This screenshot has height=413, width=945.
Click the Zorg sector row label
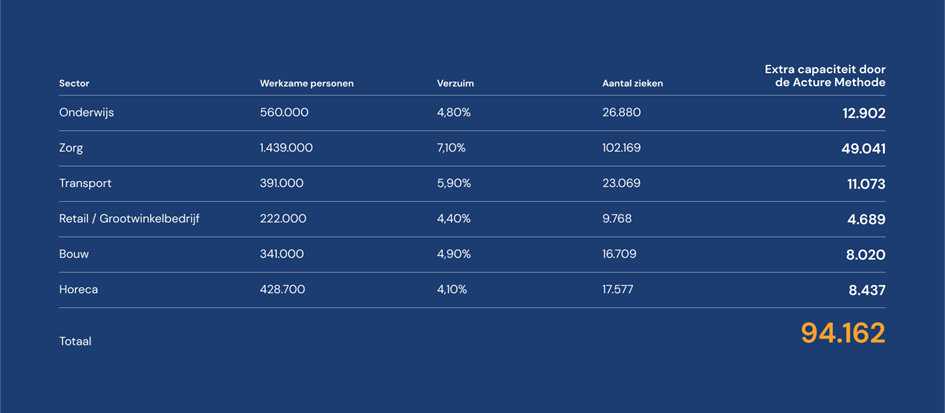pos(71,148)
